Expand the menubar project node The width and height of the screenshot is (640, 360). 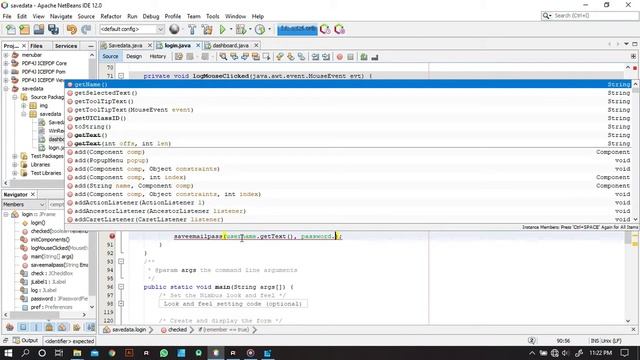(x=6, y=55)
